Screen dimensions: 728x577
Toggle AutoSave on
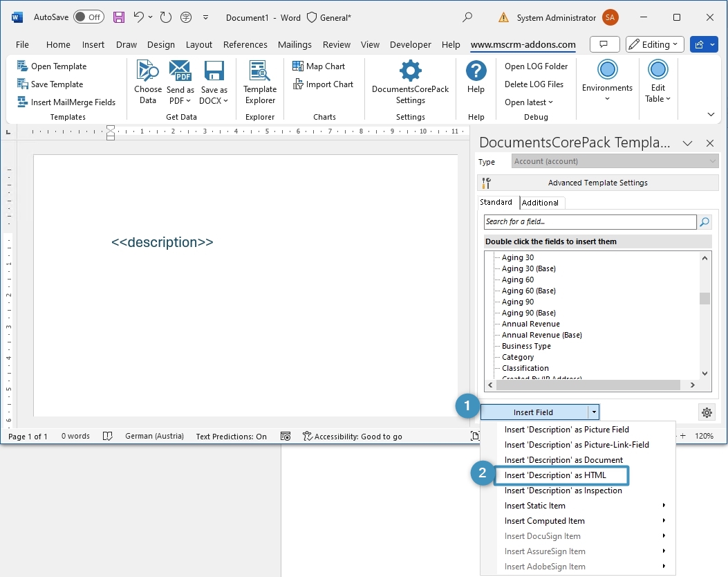[88, 17]
